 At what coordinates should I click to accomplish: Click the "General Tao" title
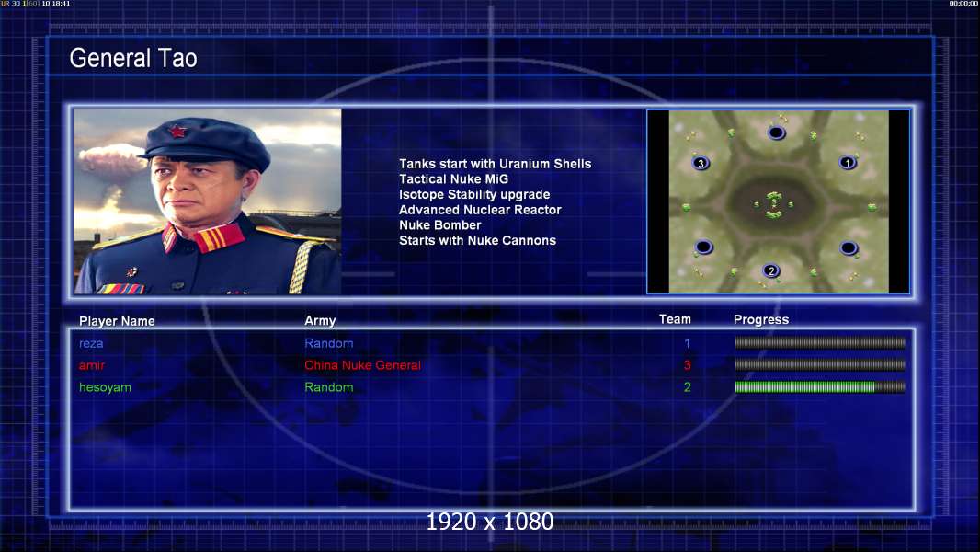[133, 58]
